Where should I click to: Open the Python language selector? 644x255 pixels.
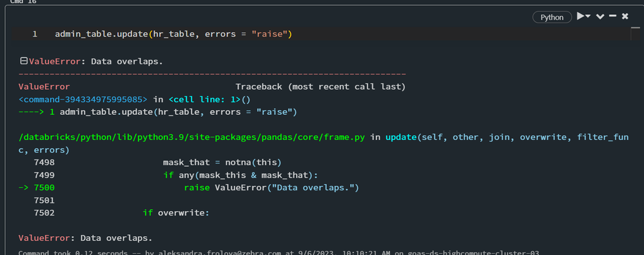pyautogui.click(x=552, y=17)
